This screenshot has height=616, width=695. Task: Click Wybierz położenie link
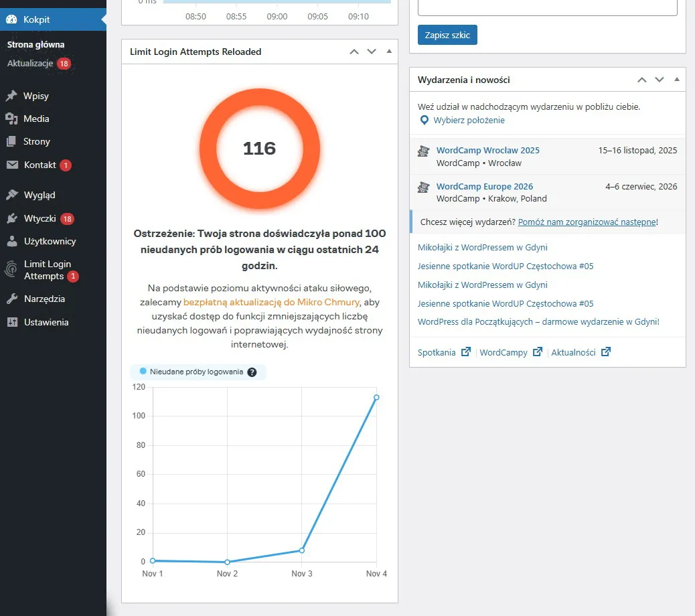[469, 120]
